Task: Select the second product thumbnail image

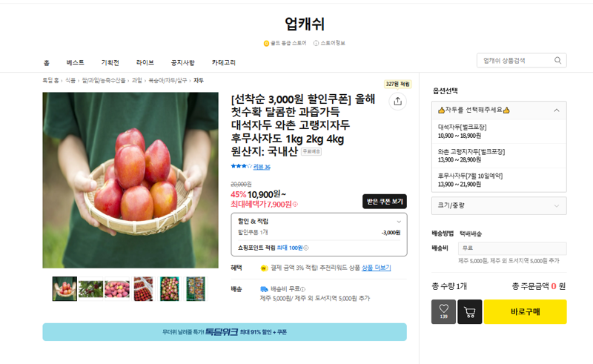Action: pyautogui.click(x=90, y=289)
